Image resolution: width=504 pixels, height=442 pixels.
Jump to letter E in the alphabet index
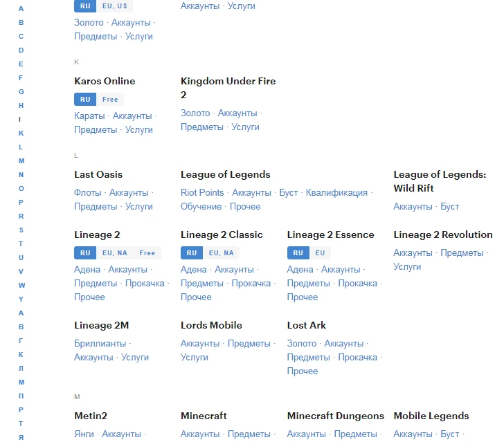[x=21, y=64]
